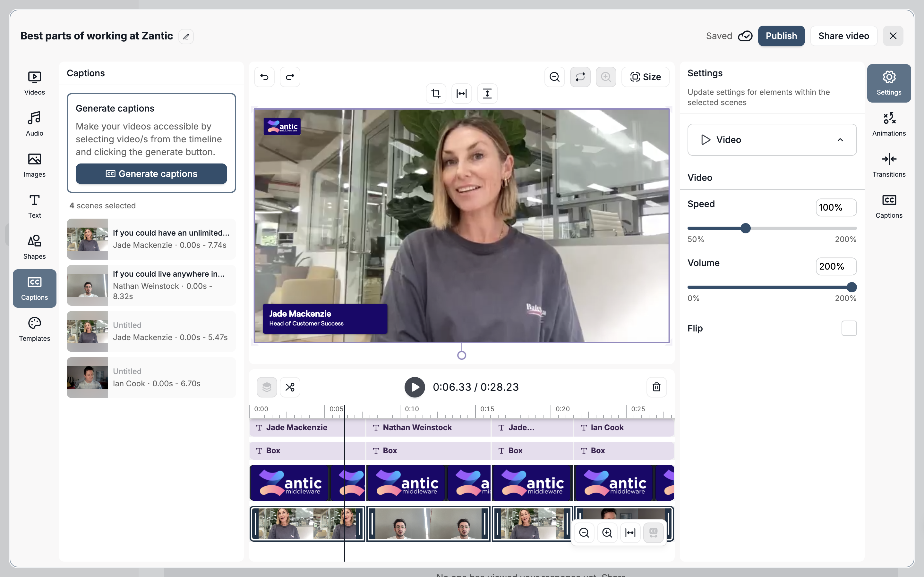Switch to the Animations panel
The width and height of the screenshot is (924, 577).
pyautogui.click(x=888, y=124)
